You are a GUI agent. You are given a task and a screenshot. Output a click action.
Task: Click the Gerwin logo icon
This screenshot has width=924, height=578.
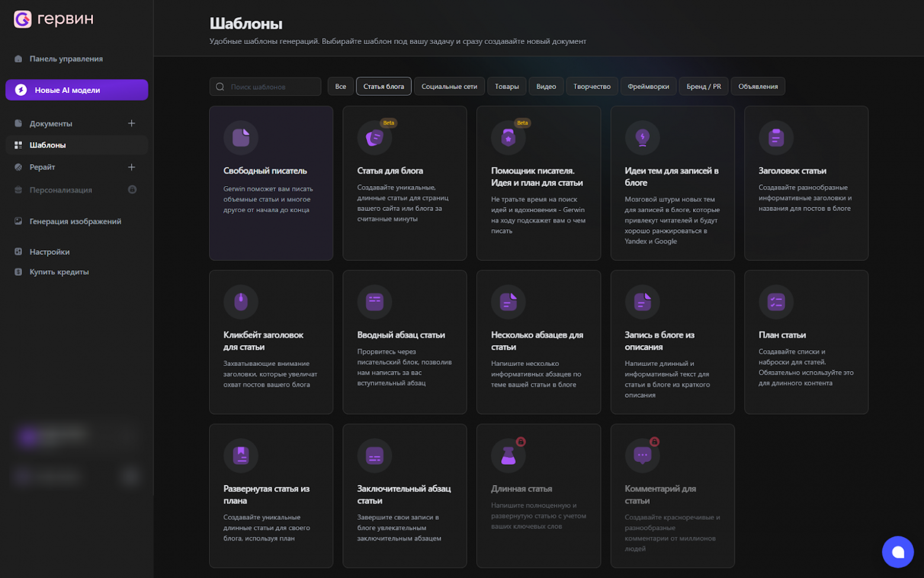(23, 20)
